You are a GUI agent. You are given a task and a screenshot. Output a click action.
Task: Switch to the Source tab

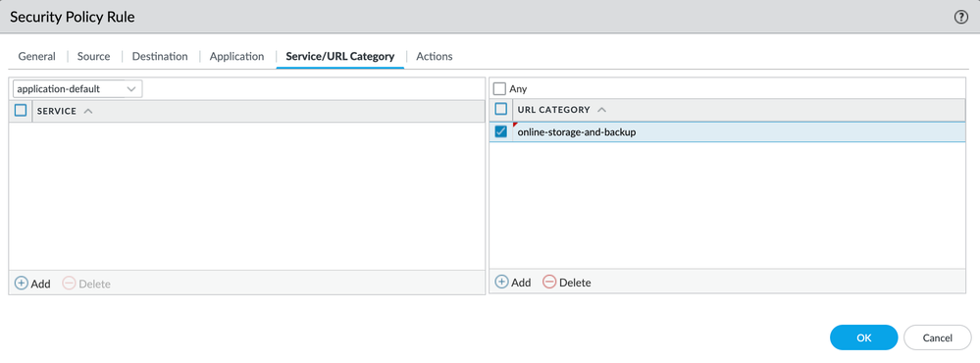pos(94,56)
